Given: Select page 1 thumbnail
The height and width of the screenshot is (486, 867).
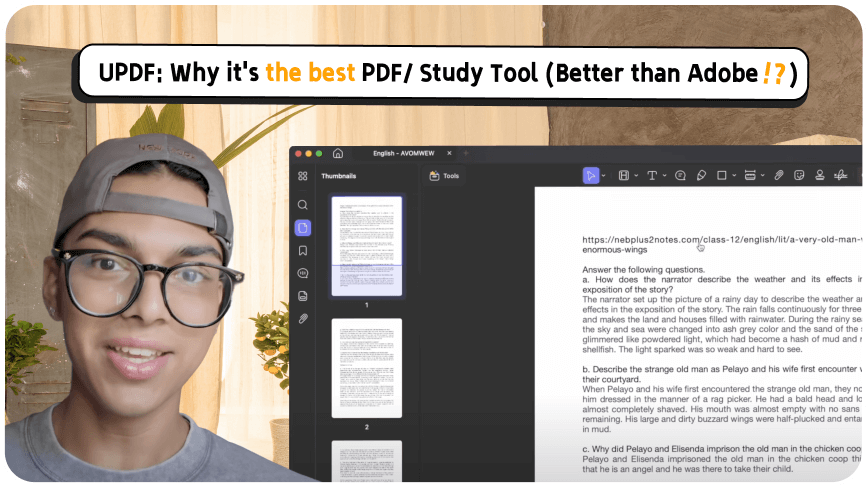Looking at the screenshot, I should coord(367,246).
